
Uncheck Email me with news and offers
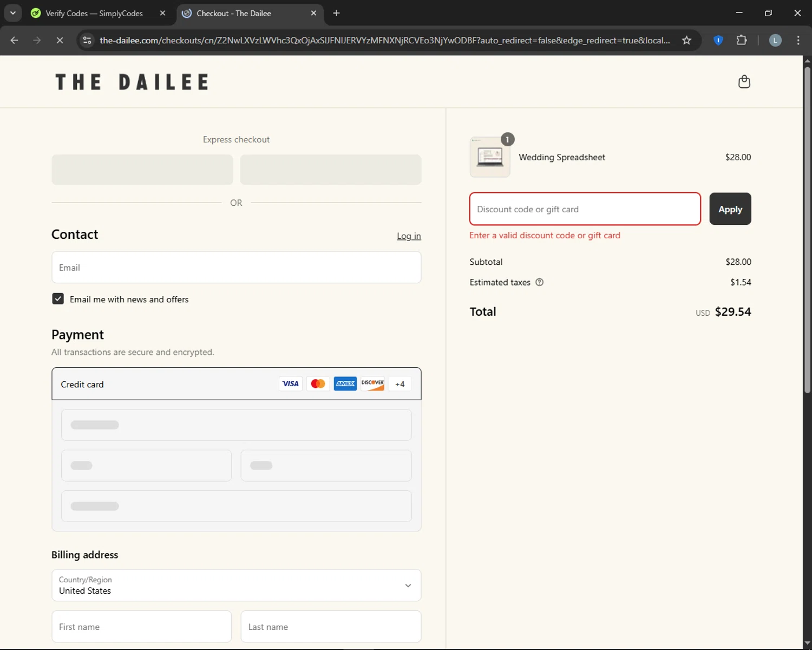point(58,299)
